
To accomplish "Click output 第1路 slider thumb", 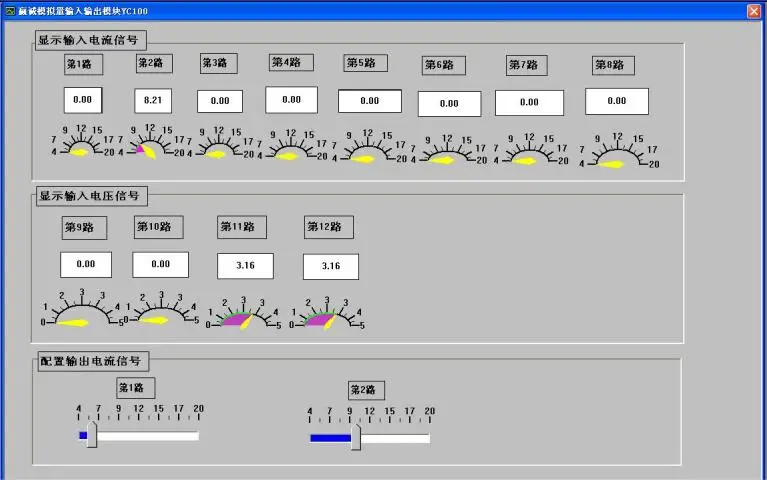I will pyautogui.click(x=92, y=435).
